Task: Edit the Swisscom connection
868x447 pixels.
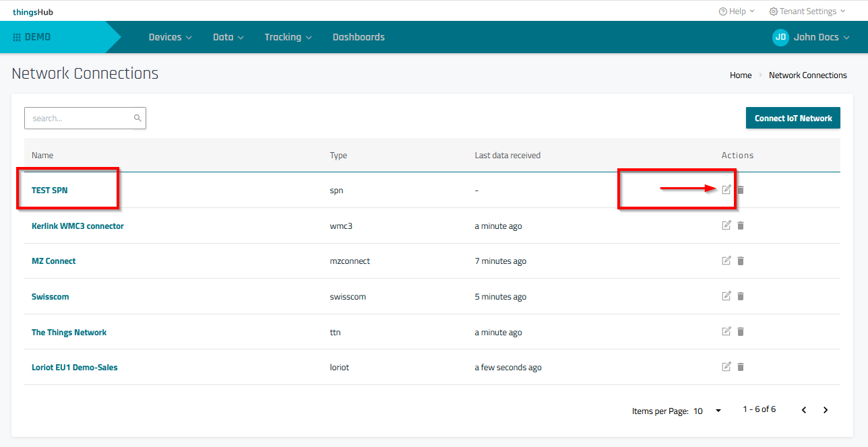Action: coord(726,296)
